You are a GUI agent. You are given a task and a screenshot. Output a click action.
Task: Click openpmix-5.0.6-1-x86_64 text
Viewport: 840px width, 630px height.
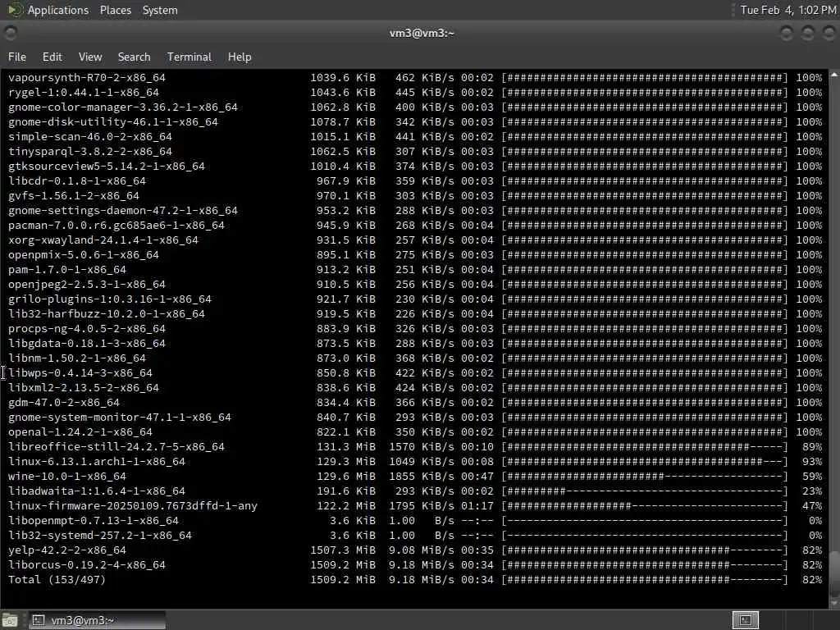(84, 255)
